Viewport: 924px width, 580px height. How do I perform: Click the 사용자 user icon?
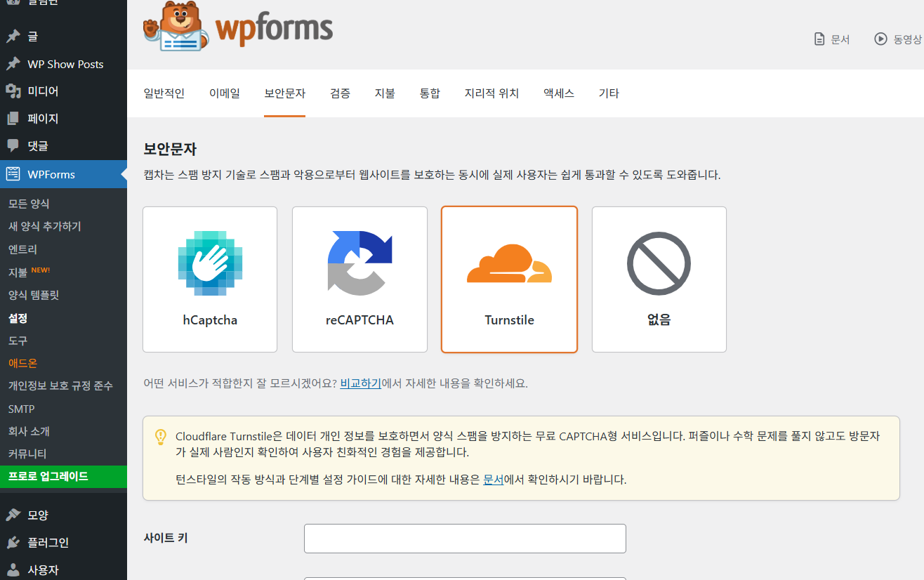13,569
